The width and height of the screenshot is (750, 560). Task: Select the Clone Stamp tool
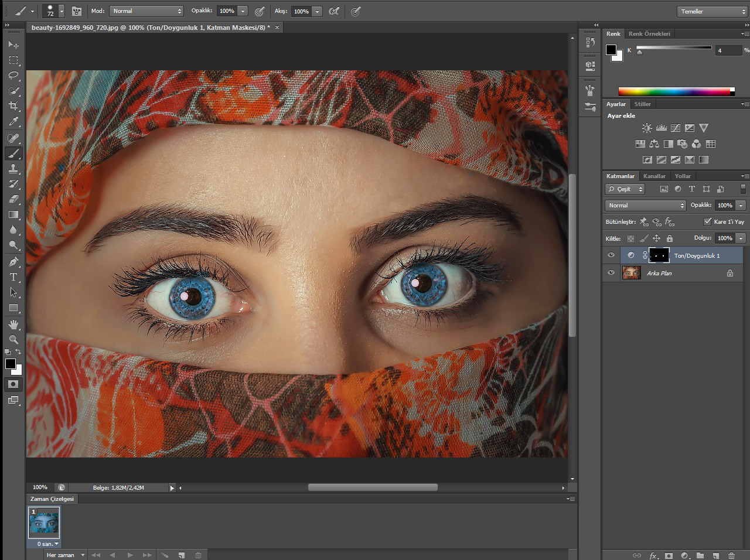tap(13, 169)
